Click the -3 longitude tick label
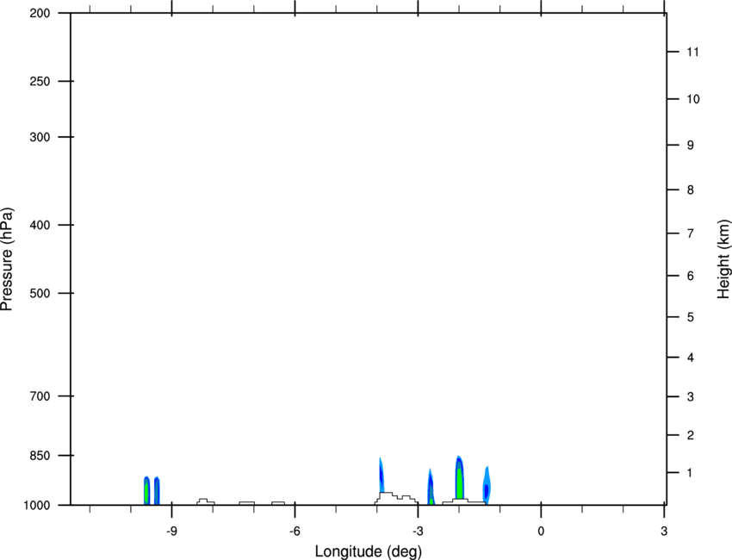This screenshot has width=732, height=560. click(418, 532)
